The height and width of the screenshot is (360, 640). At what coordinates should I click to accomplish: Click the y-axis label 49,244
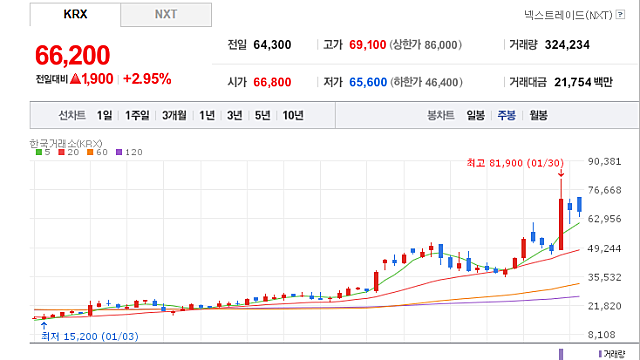tap(604, 249)
